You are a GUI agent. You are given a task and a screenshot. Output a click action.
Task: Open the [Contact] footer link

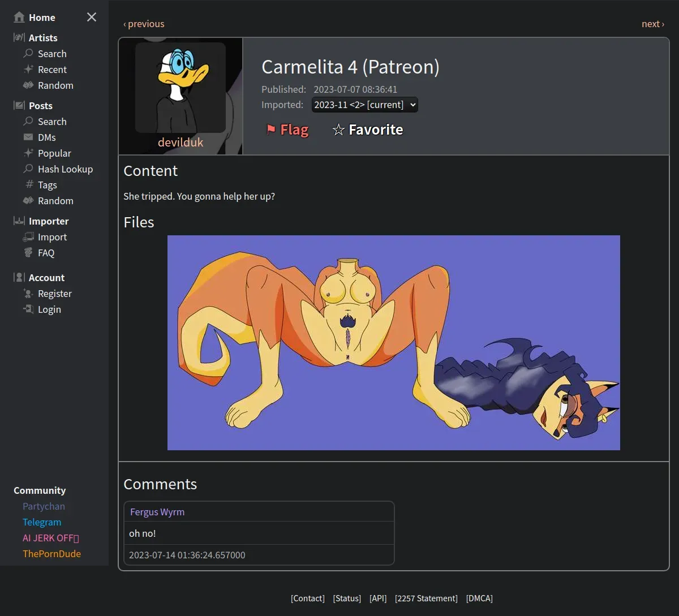pyautogui.click(x=308, y=598)
